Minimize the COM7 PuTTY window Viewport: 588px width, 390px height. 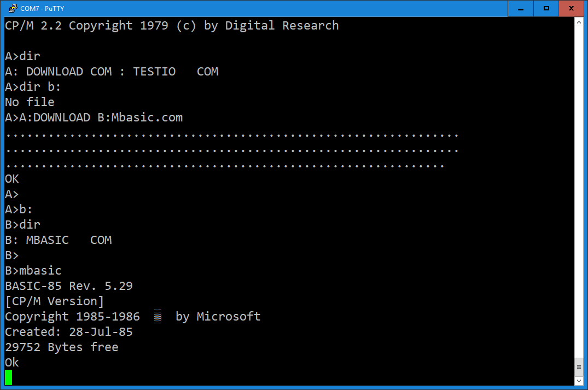coord(520,8)
